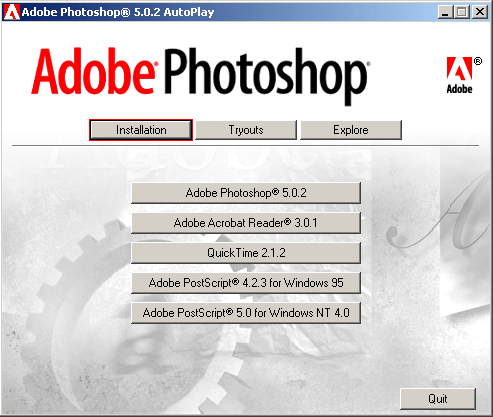Minimize the AutoPlay window
The image size is (493, 417).
pos(445,12)
